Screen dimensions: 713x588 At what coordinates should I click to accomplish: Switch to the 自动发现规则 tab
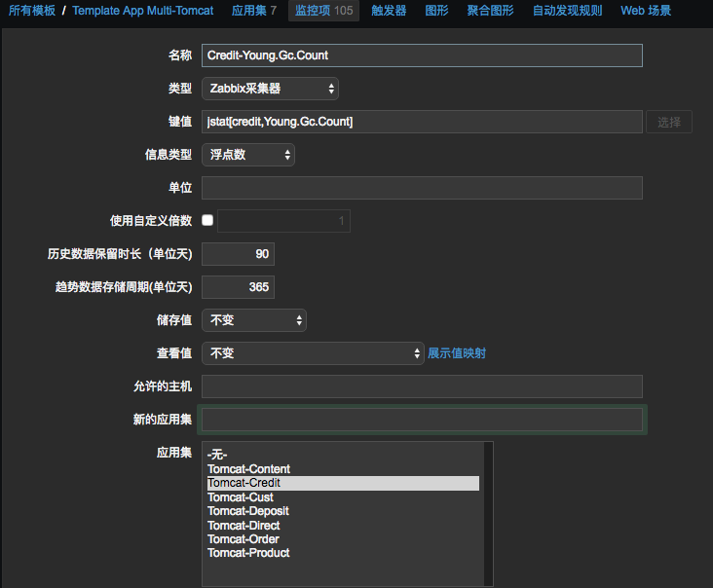click(567, 11)
